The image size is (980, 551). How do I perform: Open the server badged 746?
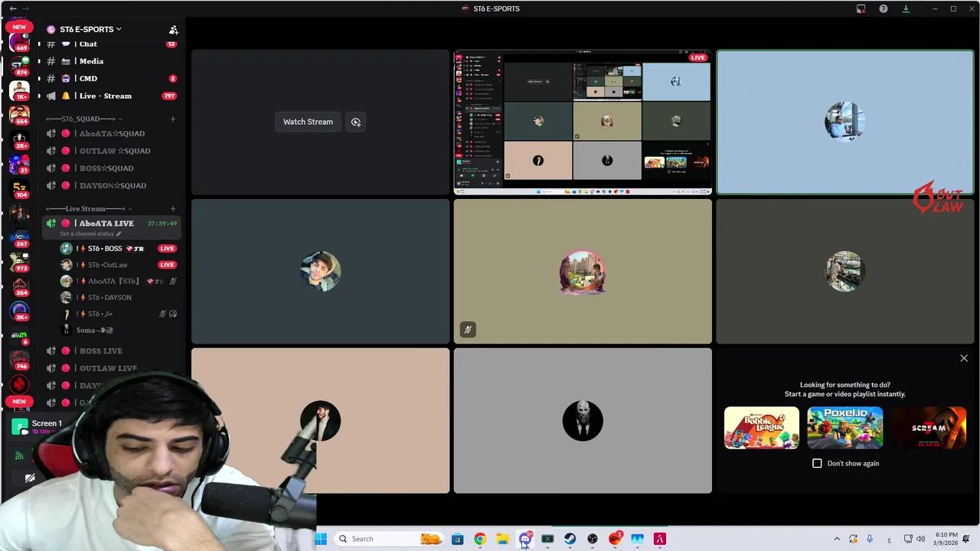(20, 360)
